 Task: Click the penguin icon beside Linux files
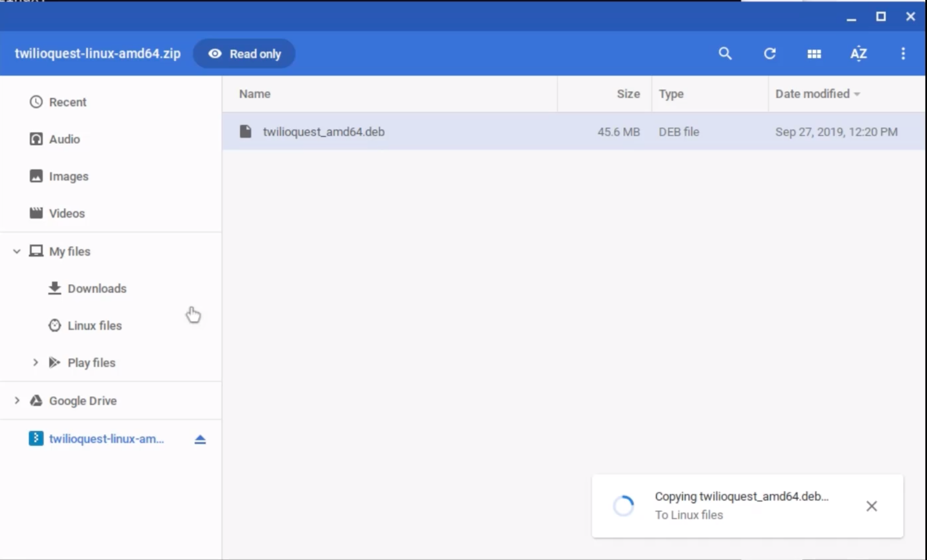(55, 326)
